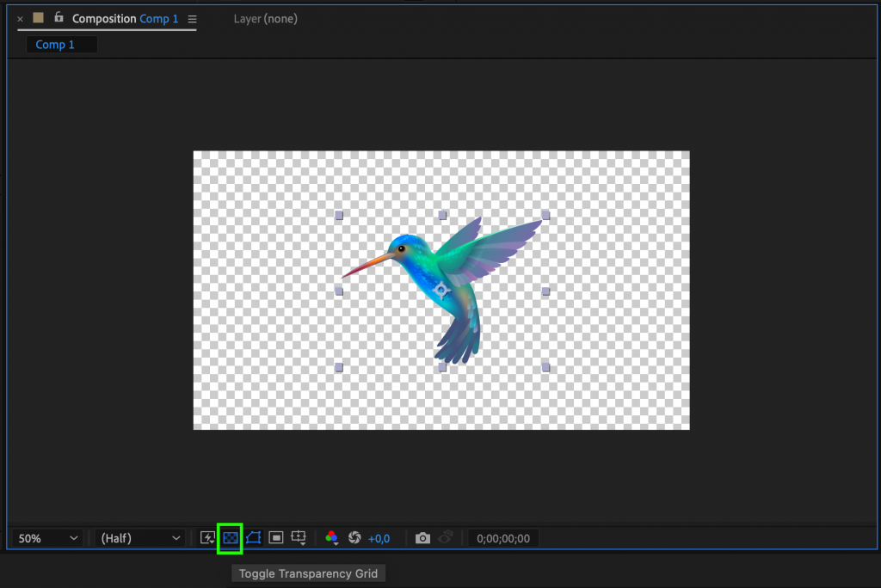The width and height of the screenshot is (881, 588).
Task: Select the hummingbird layer in the viewer
Action: [430, 275]
